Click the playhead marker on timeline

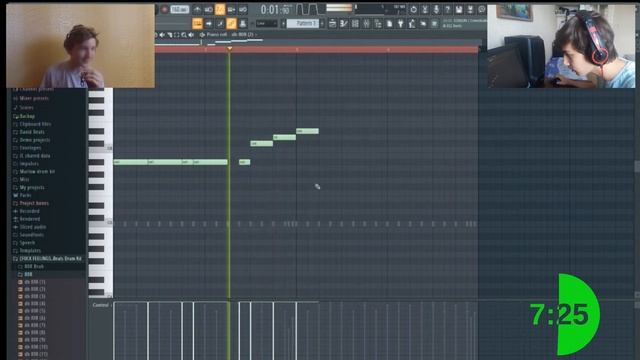point(230,49)
